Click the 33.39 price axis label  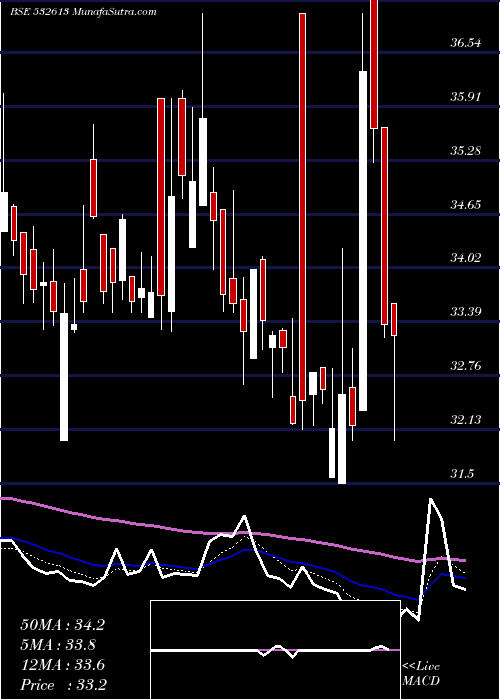pos(466,312)
